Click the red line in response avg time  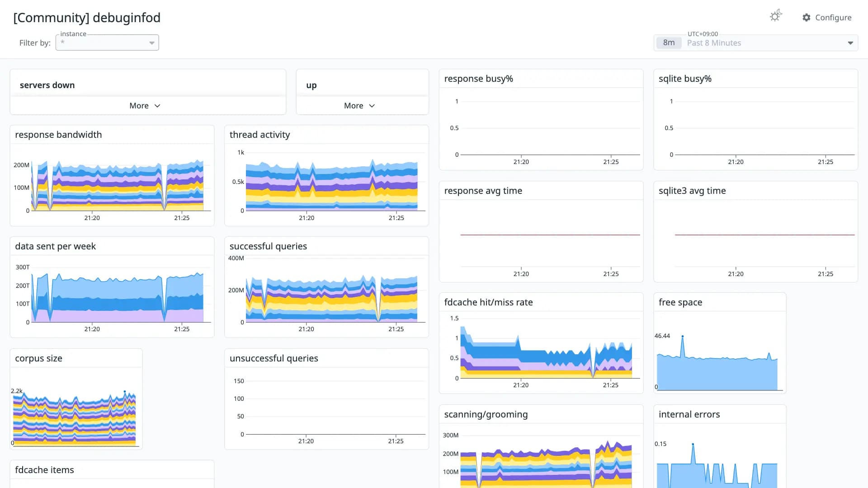pyautogui.click(x=550, y=235)
